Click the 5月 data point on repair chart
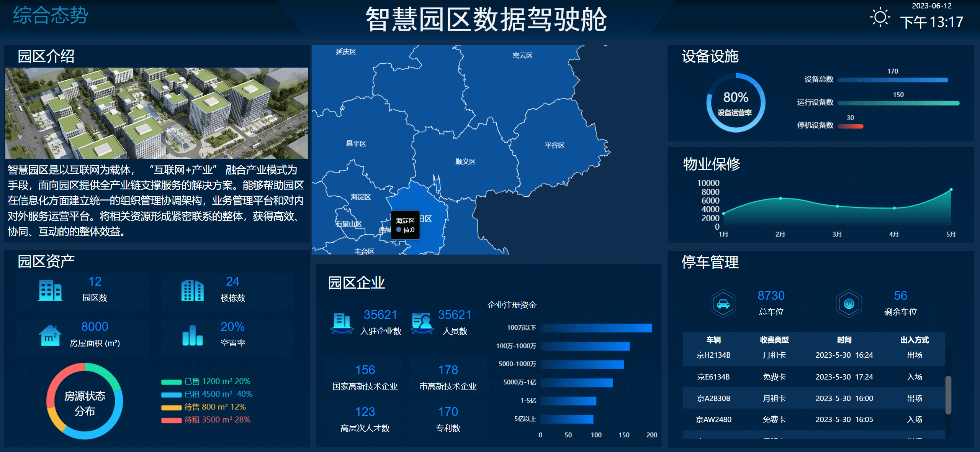This screenshot has width=980, height=452. point(951,190)
